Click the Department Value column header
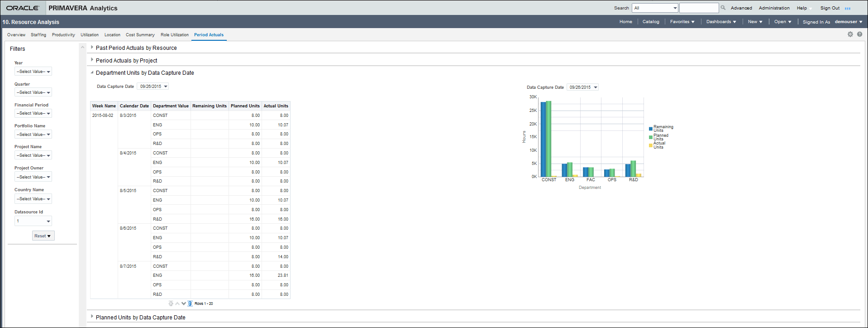This screenshot has height=328, width=868. pyautogui.click(x=171, y=106)
